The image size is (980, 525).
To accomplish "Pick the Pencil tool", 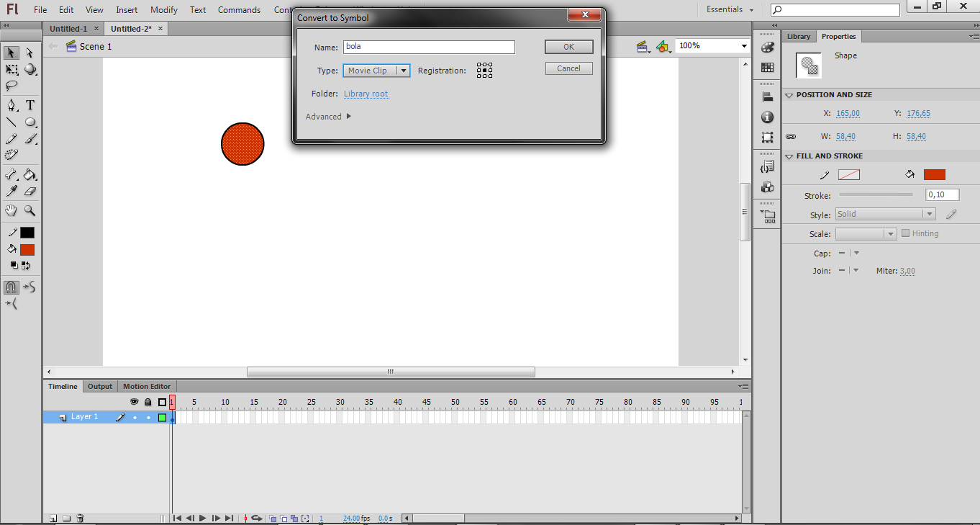I will [x=12, y=138].
